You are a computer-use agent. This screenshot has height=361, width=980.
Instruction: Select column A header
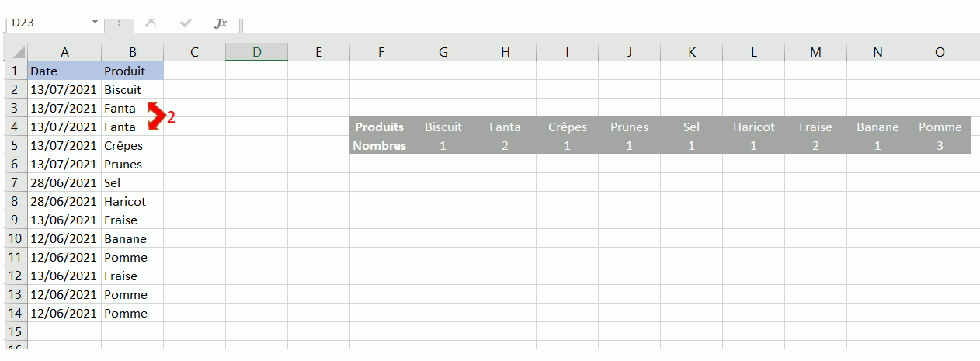(x=64, y=52)
